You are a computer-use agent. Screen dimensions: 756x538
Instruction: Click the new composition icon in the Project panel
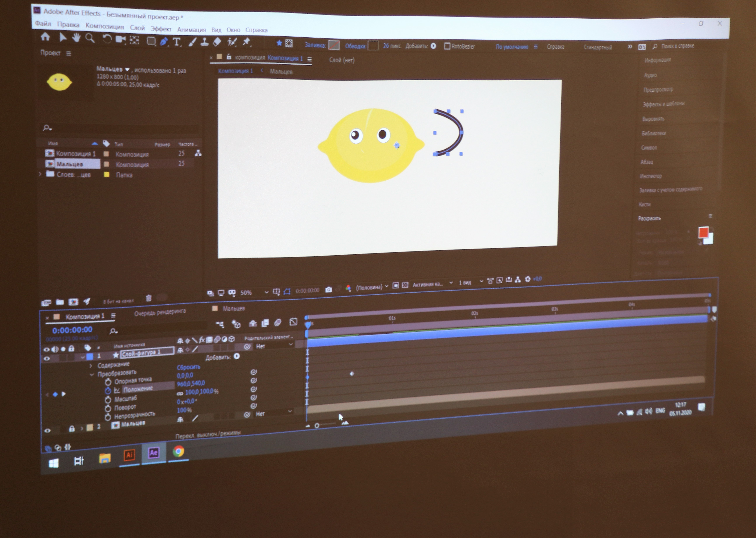click(x=73, y=302)
